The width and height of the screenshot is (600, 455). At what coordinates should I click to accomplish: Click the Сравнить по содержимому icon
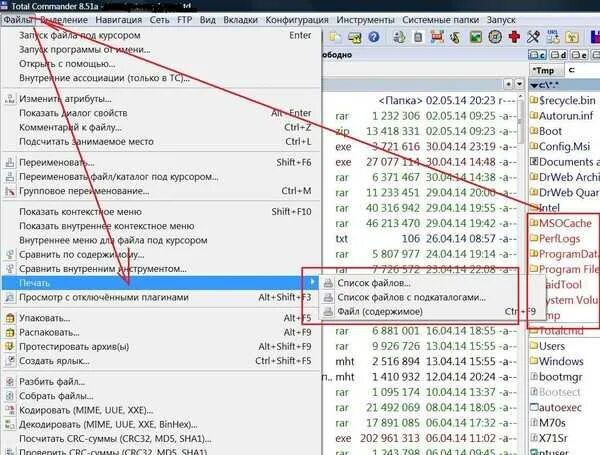(10, 254)
